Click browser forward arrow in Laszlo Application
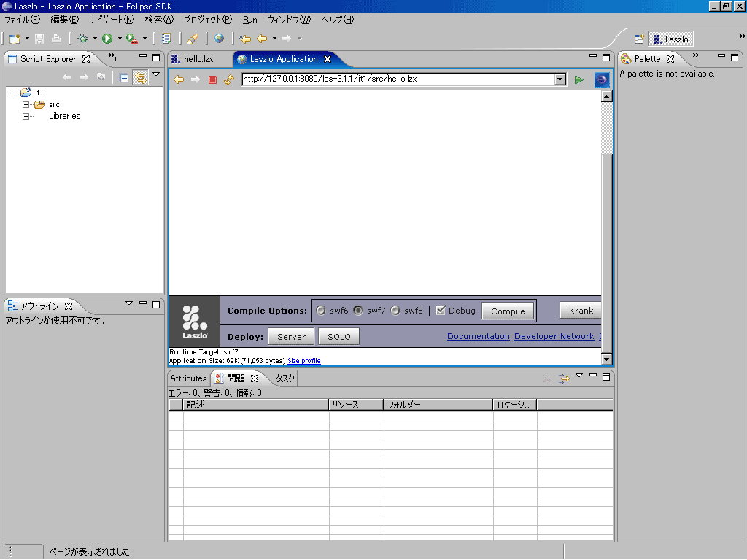This screenshot has width=747, height=560. pos(196,79)
